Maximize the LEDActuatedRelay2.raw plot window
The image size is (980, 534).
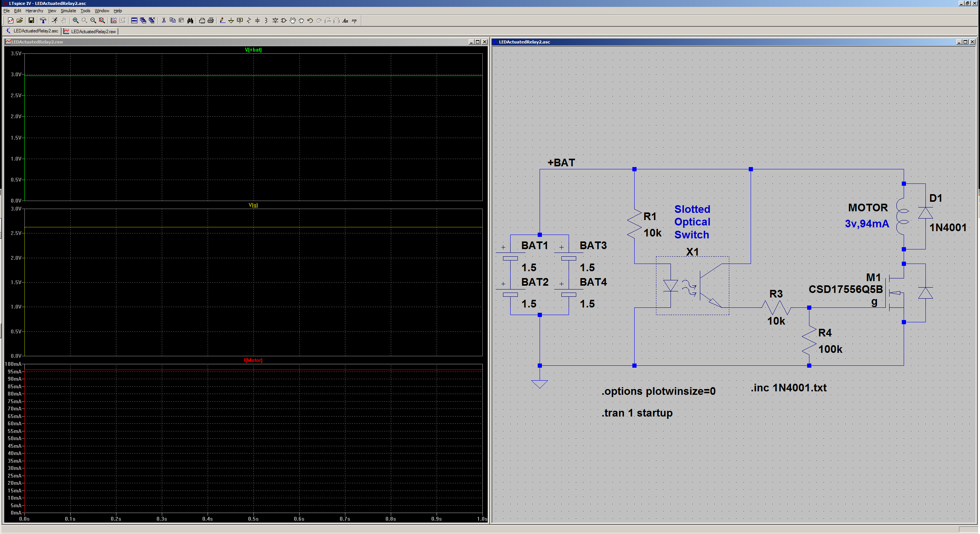(x=478, y=42)
